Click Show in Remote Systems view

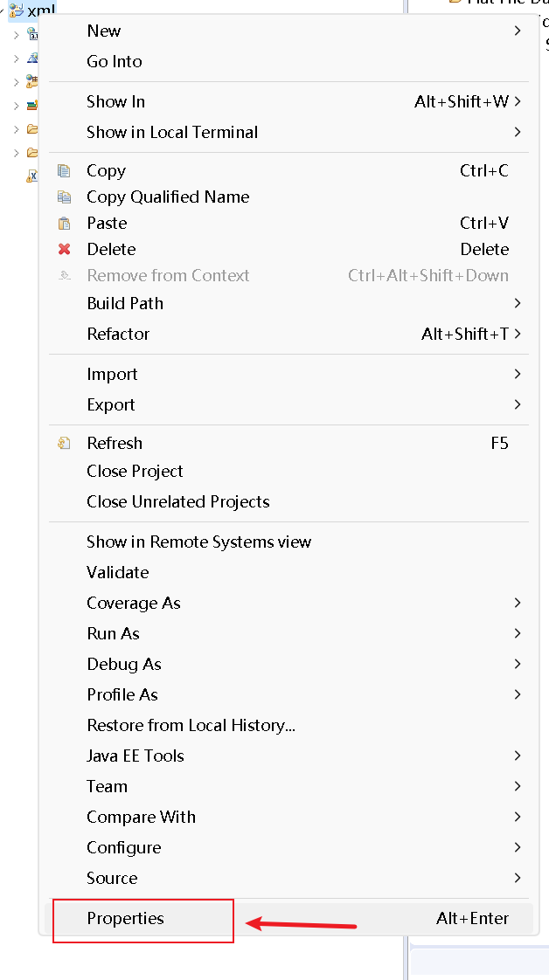[198, 542]
